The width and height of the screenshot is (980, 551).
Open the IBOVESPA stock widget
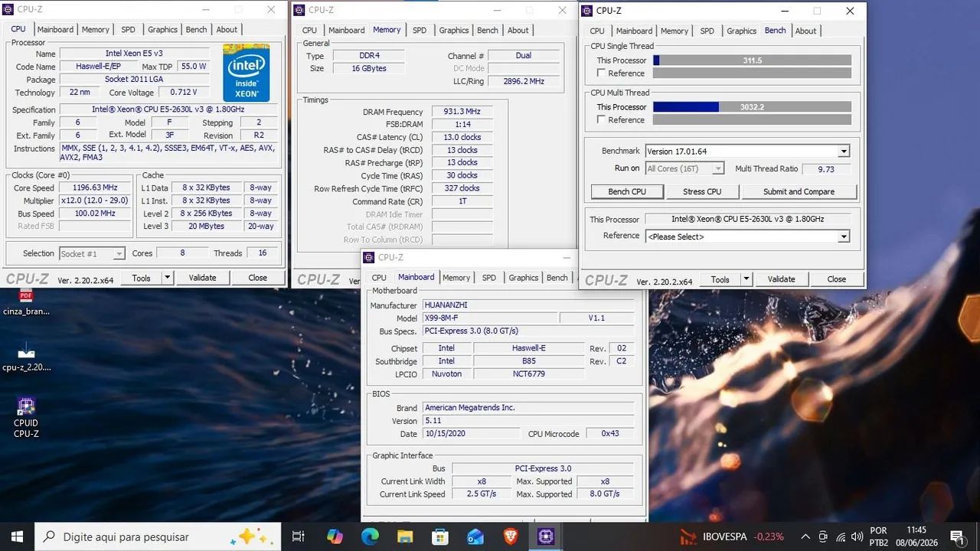[x=732, y=536]
